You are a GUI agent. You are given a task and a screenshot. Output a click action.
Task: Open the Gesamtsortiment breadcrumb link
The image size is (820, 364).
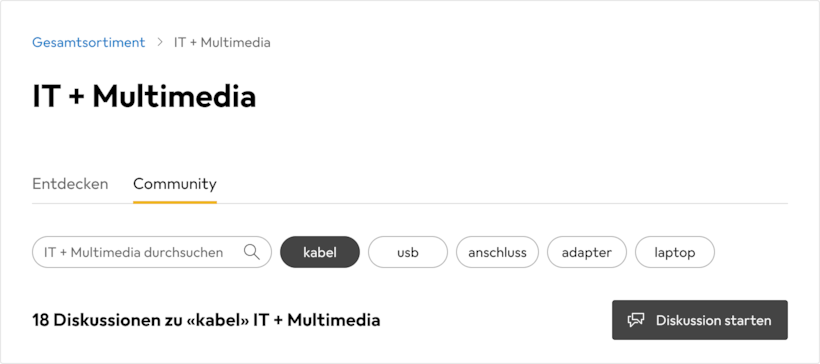tap(88, 42)
